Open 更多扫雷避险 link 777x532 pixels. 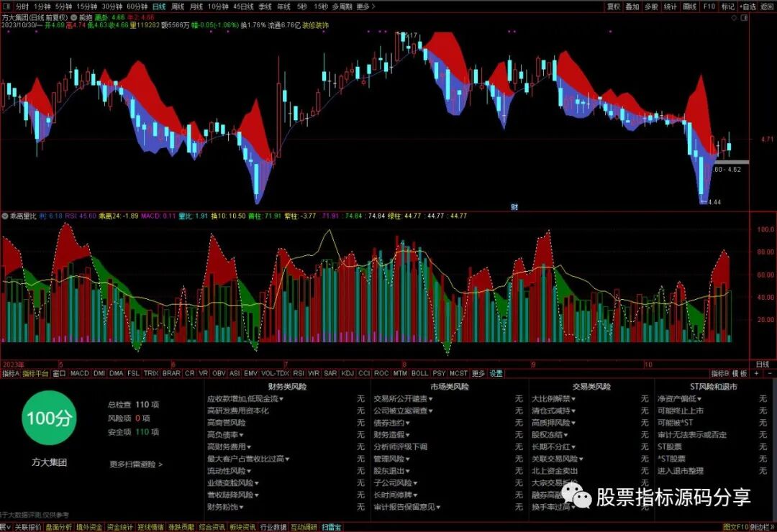point(136,464)
